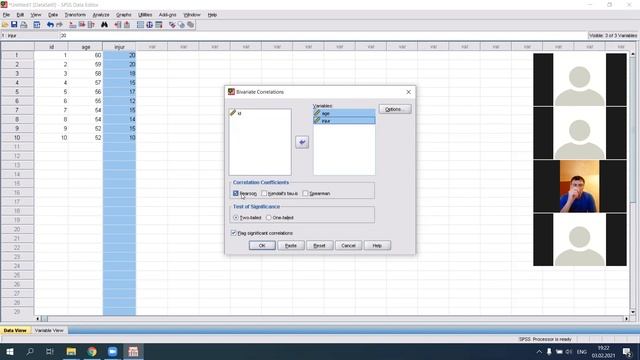The image size is (640, 360).
Task: Open data file toolbar icon
Action: (5, 25)
